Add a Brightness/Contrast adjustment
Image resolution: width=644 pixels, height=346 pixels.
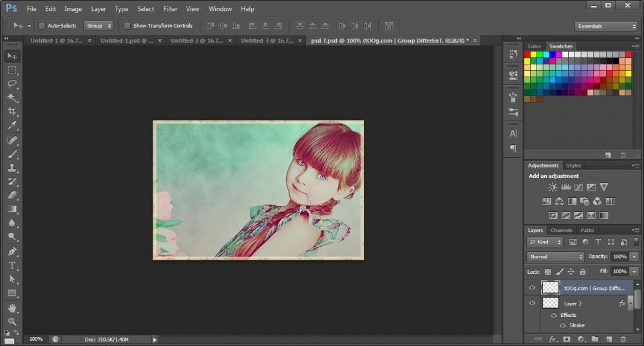coord(553,187)
